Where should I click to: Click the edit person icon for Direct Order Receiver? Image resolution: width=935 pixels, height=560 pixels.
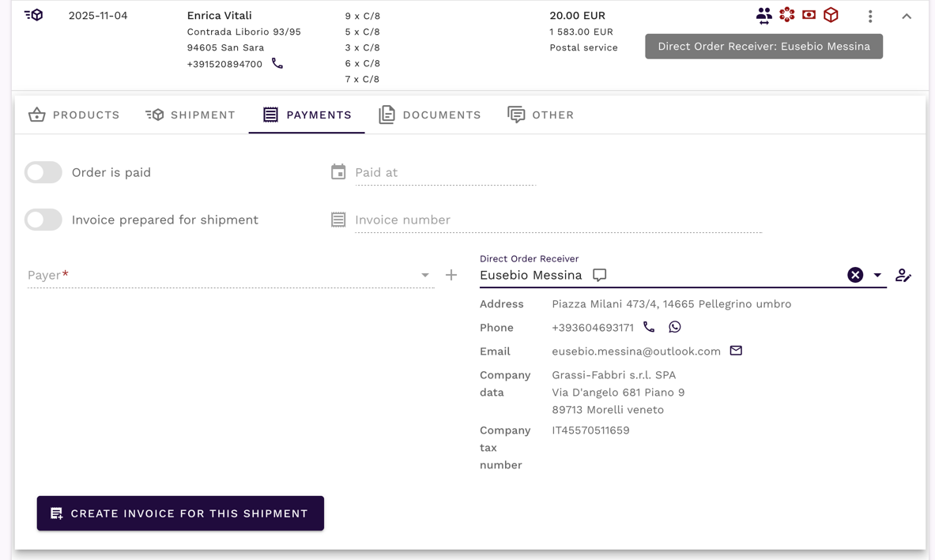903,275
